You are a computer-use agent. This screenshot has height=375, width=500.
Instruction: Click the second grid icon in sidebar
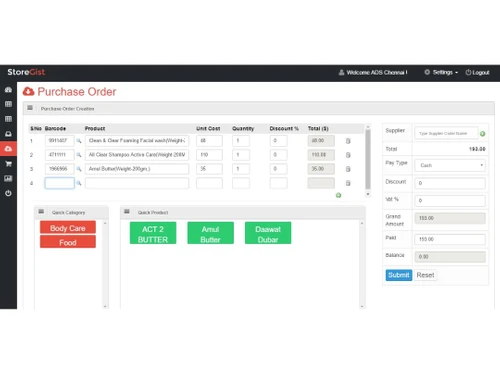(x=8, y=119)
